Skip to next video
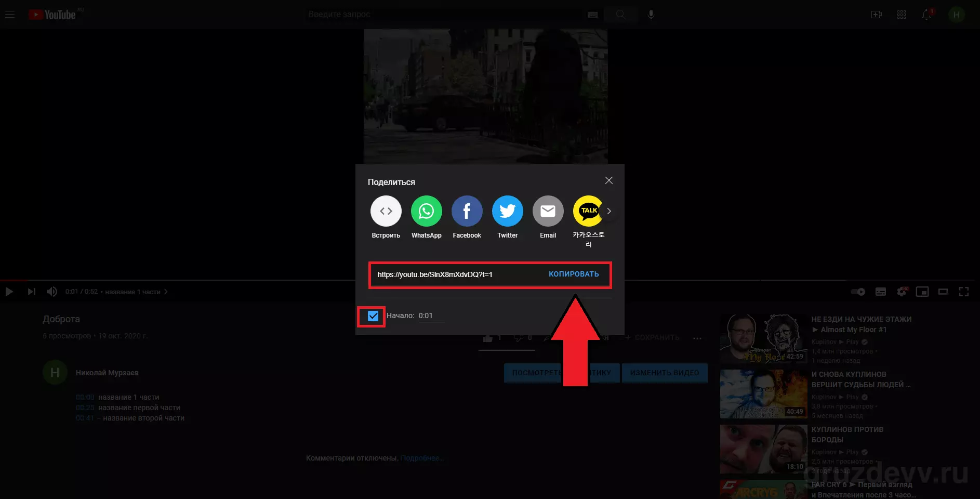This screenshot has height=499, width=980. [31, 292]
